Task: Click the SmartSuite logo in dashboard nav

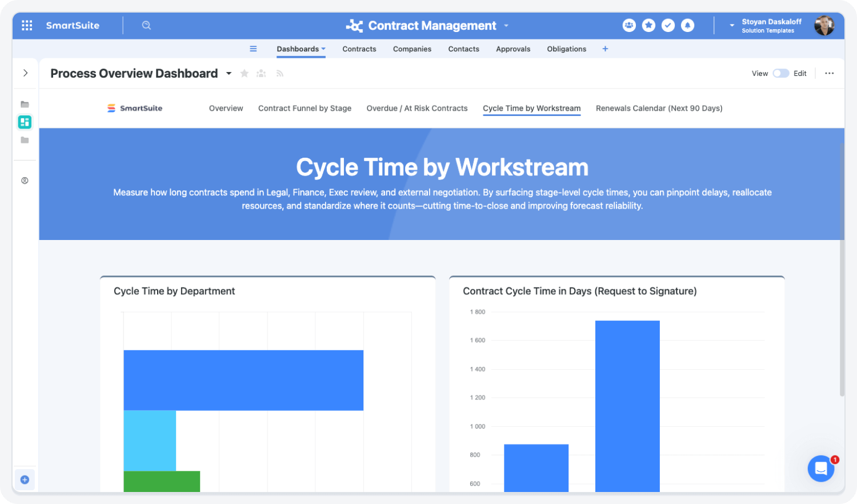Action: [x=135, y=108]
